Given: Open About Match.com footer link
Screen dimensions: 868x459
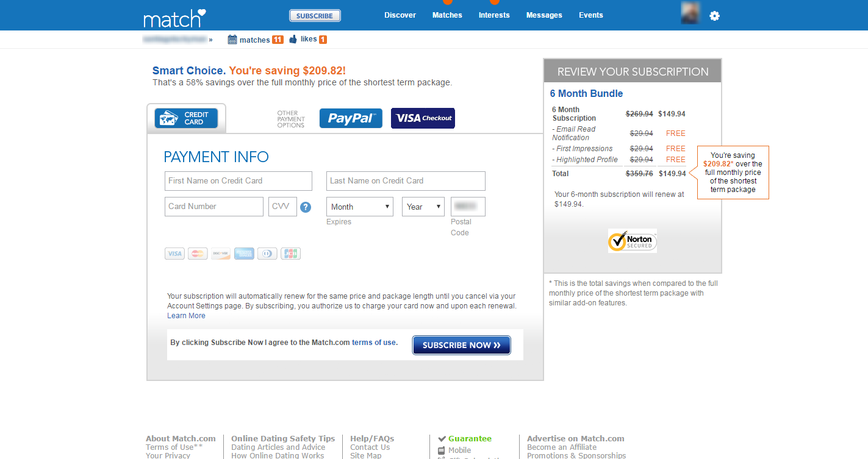Looking at the screenshot, I should tap(181, 438).
